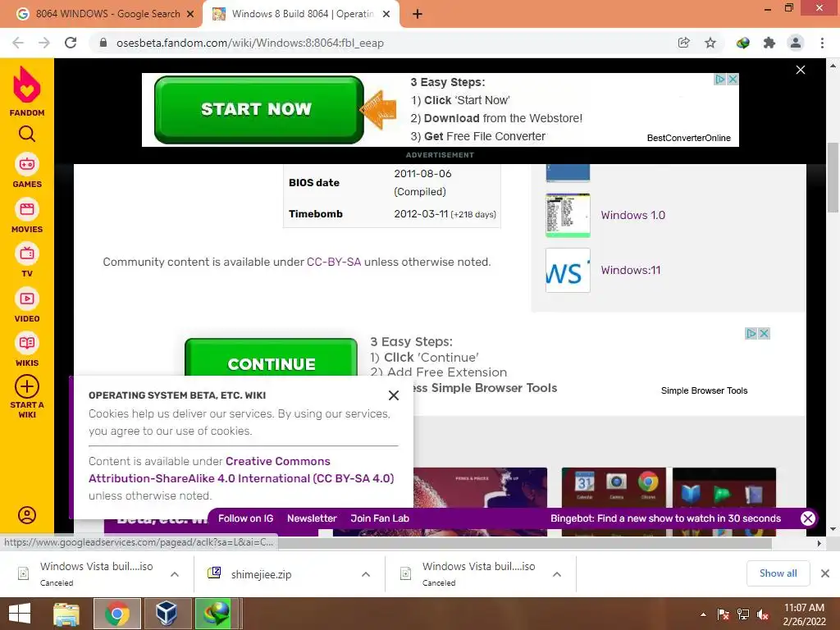The image size is (840, 630).
Task: Open the Fandom user profile icon
Action: pos(27,515)
